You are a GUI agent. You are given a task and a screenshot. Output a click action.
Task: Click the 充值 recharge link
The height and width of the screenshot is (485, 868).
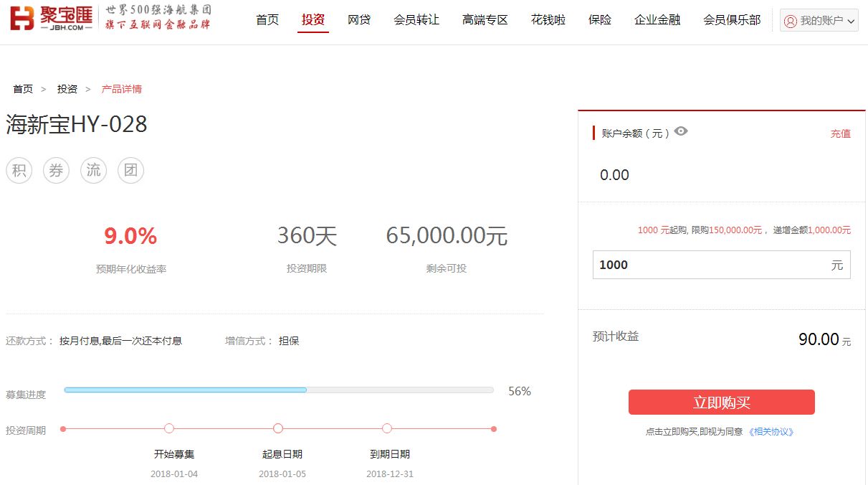tap(840, 133)
